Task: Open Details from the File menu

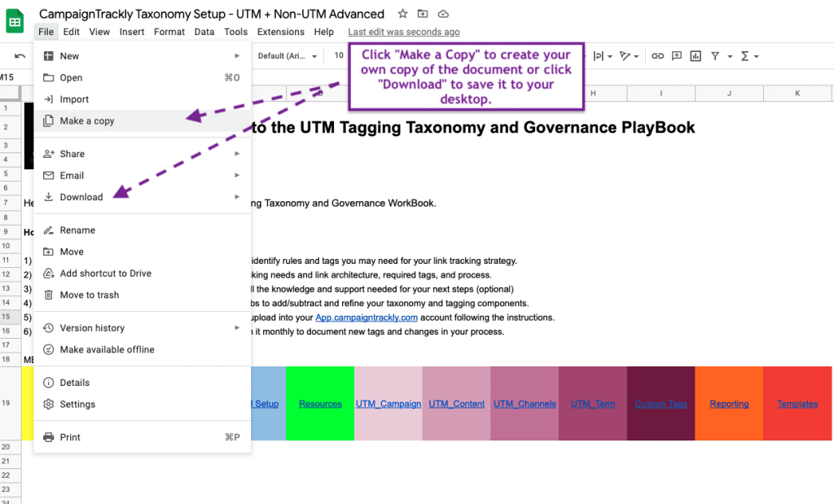Action: point(142,382)
